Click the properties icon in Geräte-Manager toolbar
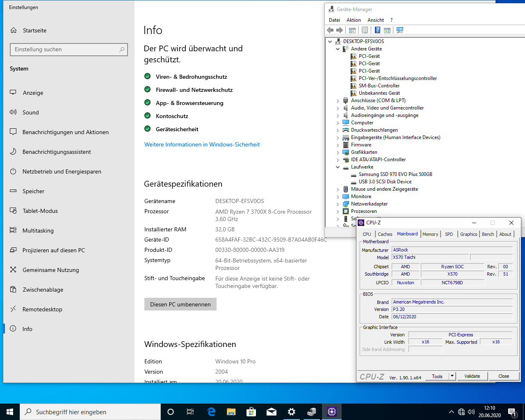The width and height of the screenshot is (525, 420). tap(365, 30)
